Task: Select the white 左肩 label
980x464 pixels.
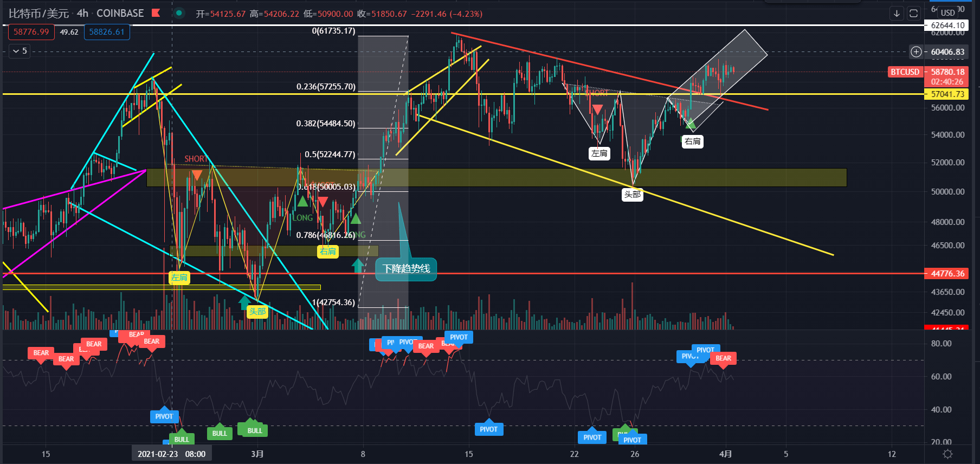Action: (x=599, y=153)
